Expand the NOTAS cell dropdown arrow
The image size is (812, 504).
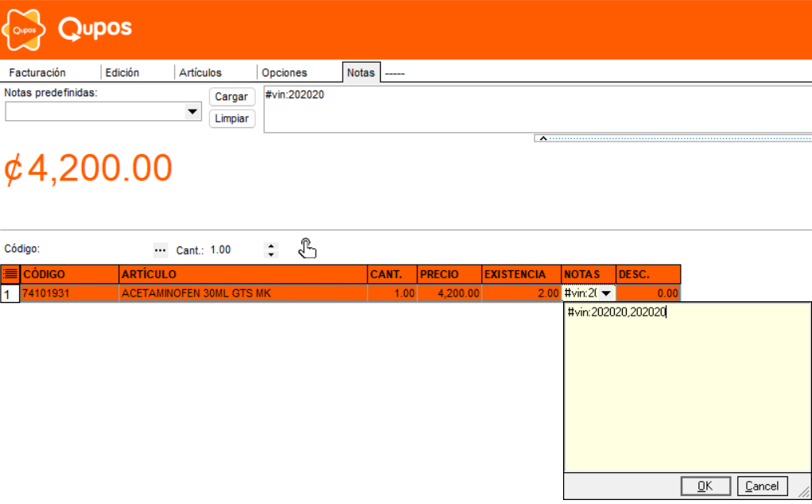(606, 293)
